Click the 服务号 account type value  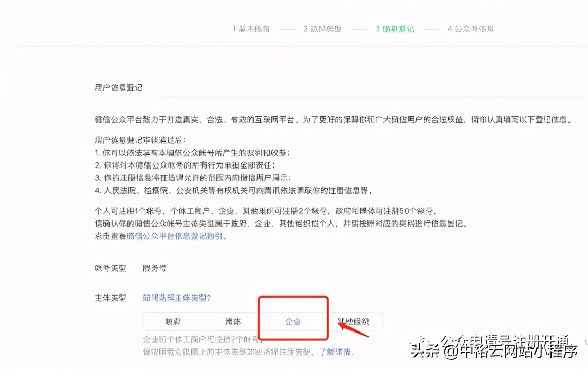(154, 268)
